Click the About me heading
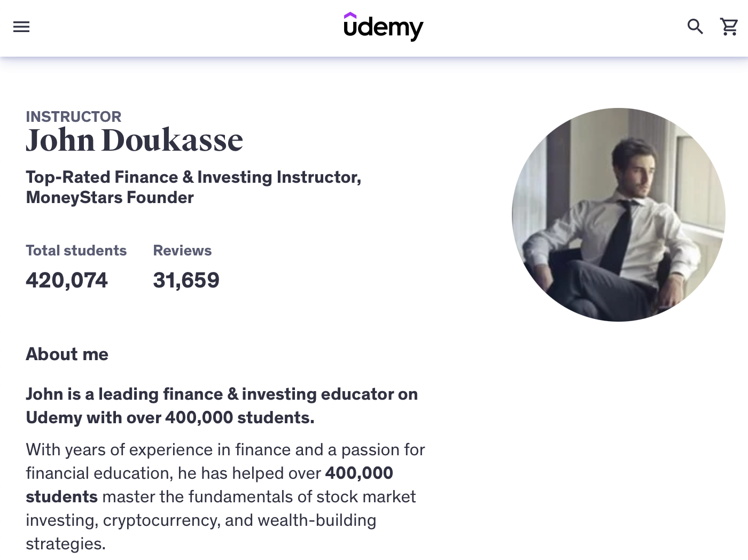This screenshot has width=748, height=560. (67, 354)
